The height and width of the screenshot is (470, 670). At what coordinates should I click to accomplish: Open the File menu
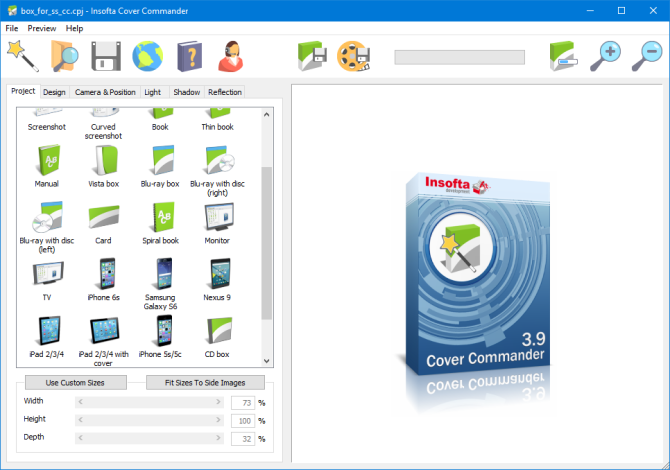(12, 28)
